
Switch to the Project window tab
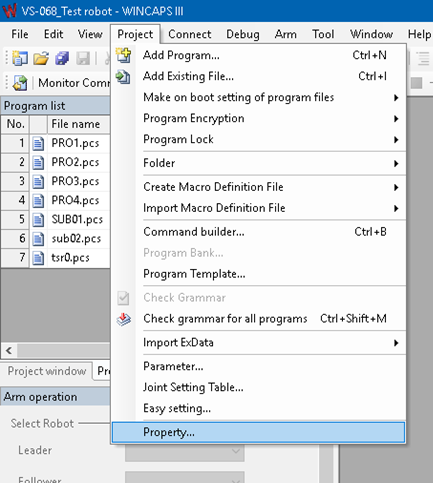(47, 371)
